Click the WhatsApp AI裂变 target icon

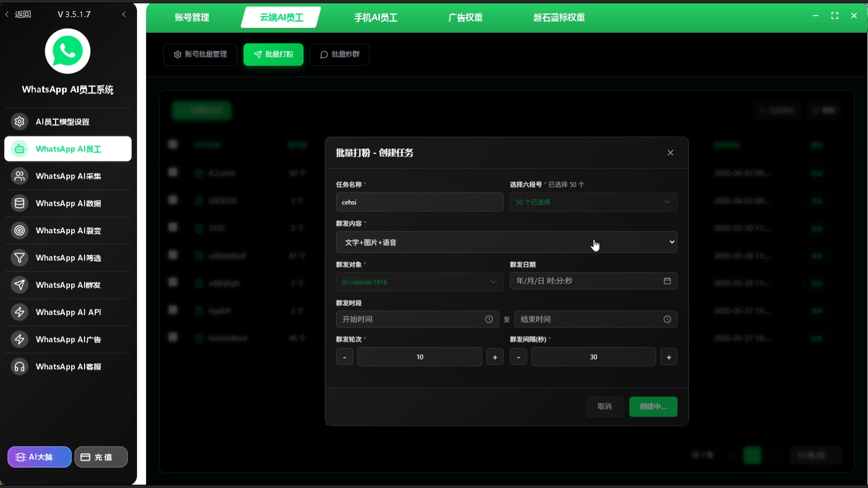click(x=19, y=230)
